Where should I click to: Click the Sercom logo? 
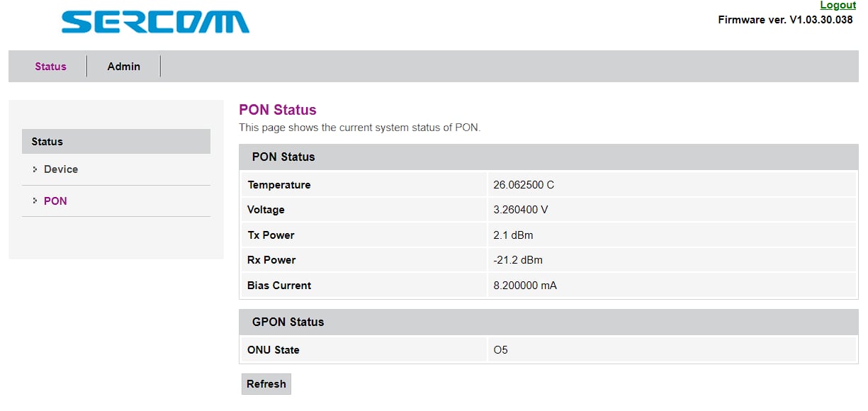tap(155, 21)
